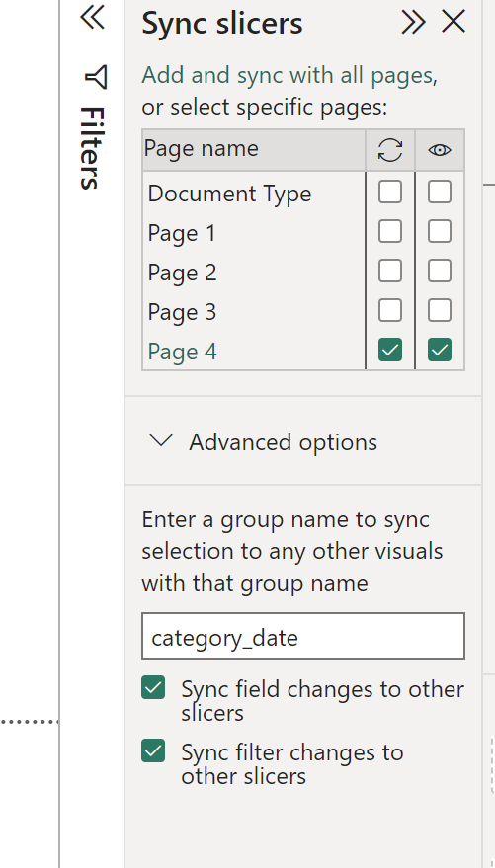495x868 pixels.
Task: Enable sync for Document Type page
Action: [390, 193]
